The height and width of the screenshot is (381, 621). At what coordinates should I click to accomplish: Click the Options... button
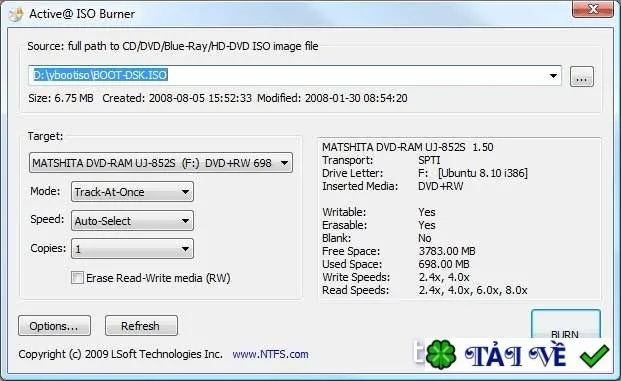tap(54, 326)
